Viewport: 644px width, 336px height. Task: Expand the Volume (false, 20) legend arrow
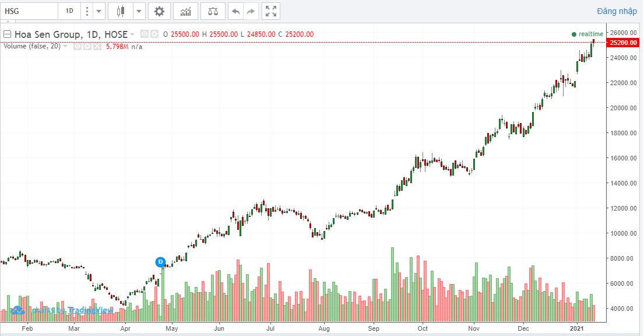(65, 47)
